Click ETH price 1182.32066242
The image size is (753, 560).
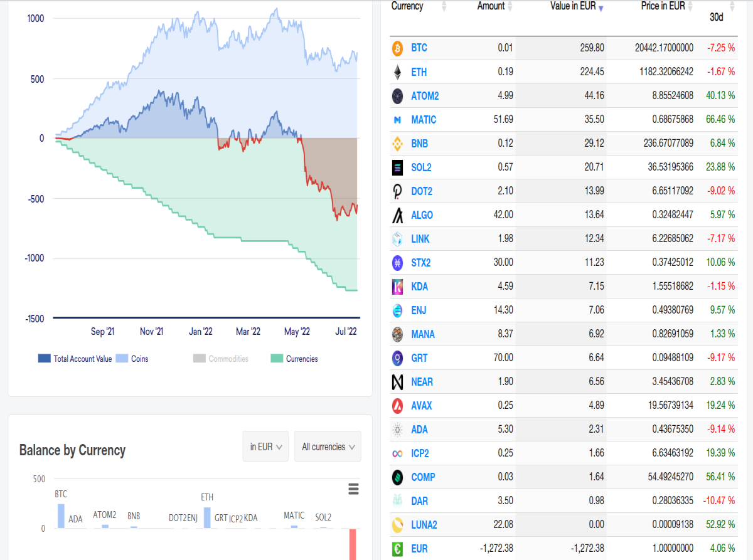(666, 72)
